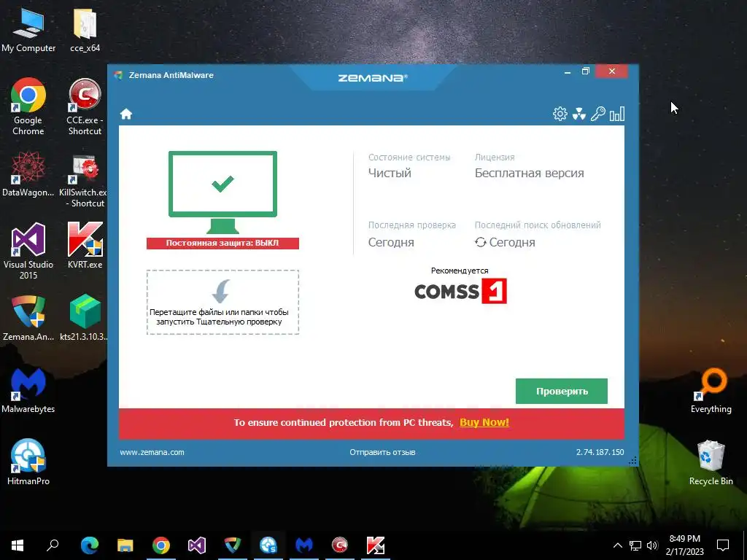
Task: Open the Windows Start menu
Action: pyautogui.click(x=18, y=545)
